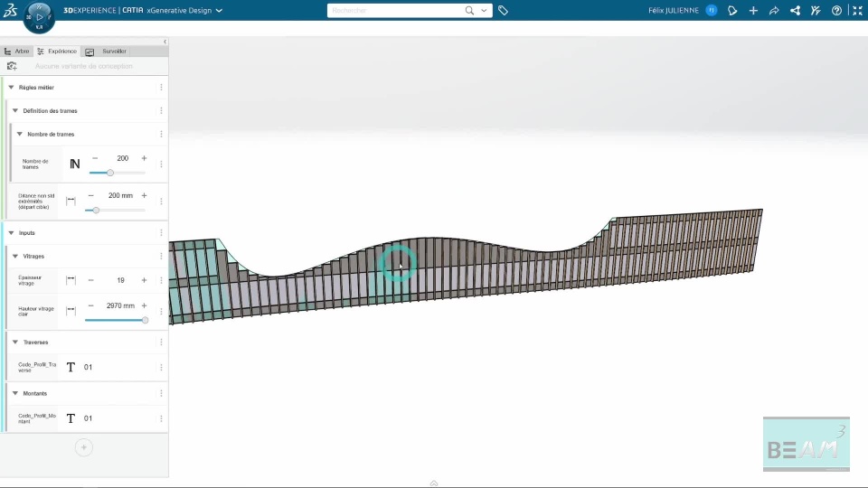Click the add design variant icon
The height and width of the screenshot is (488, 868).
pos(12,66)
